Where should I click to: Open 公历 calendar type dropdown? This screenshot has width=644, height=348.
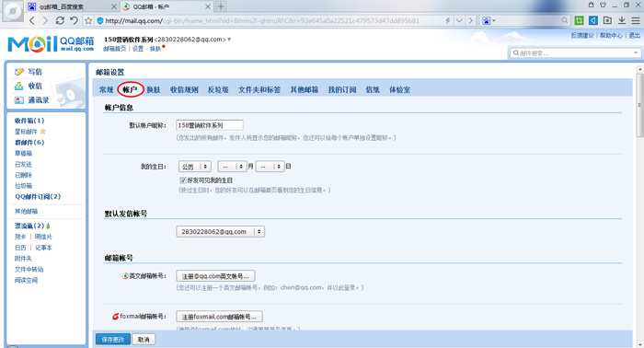click(195, 167)
